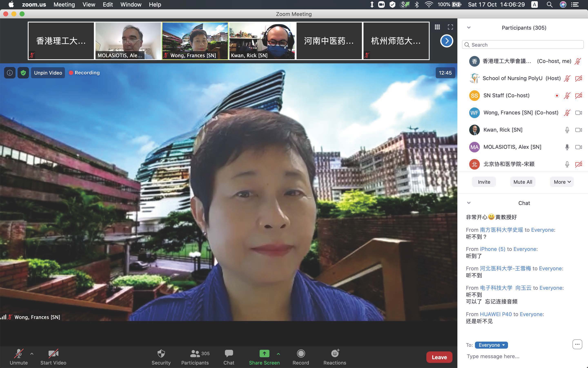Image resolution: width=588 pixels, height=368 pixels.
Task: Open chat more options ellipsis icon
Action: click(x=577, y=344)
